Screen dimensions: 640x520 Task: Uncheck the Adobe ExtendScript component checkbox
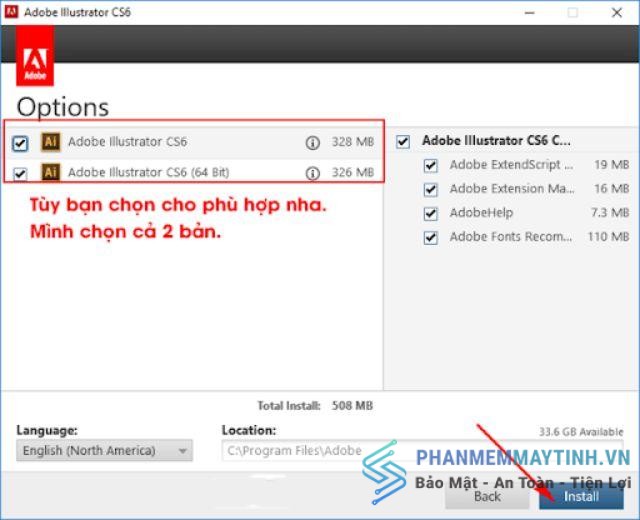point(431,166)
